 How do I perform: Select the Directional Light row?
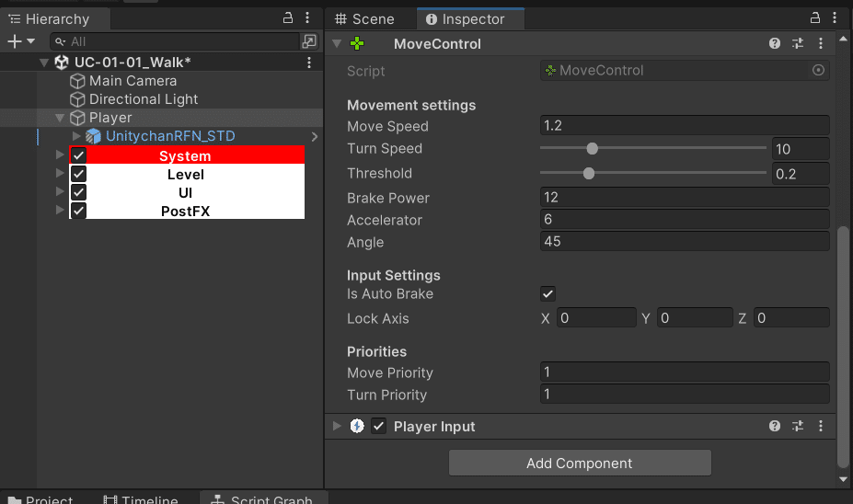162,99
